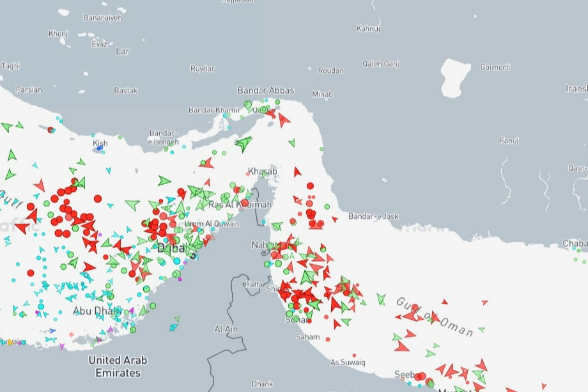Click the Bandar-e Jask town label
The image size is (588, 392).
pyautogui.click(x=373, y=216)
